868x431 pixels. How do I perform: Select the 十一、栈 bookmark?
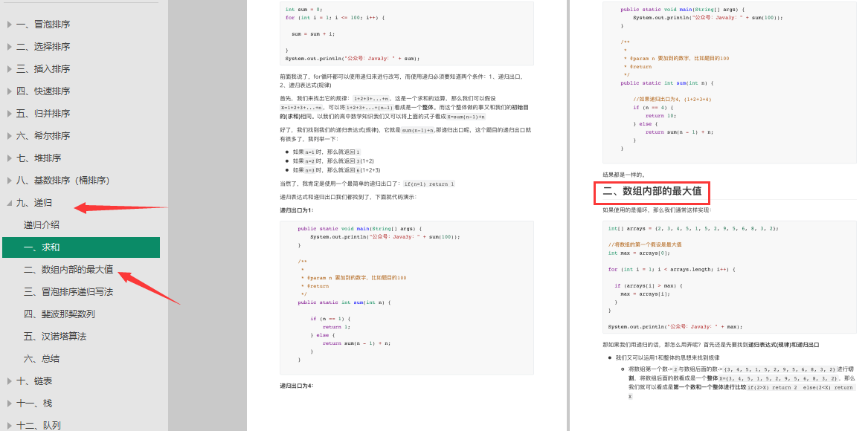[34, 404]
